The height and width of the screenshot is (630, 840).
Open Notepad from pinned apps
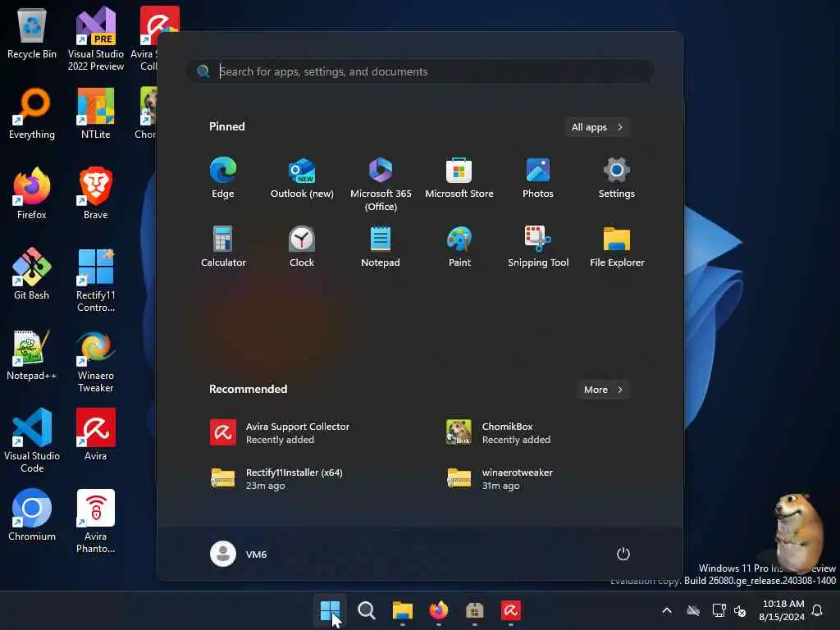pos(381,246)
